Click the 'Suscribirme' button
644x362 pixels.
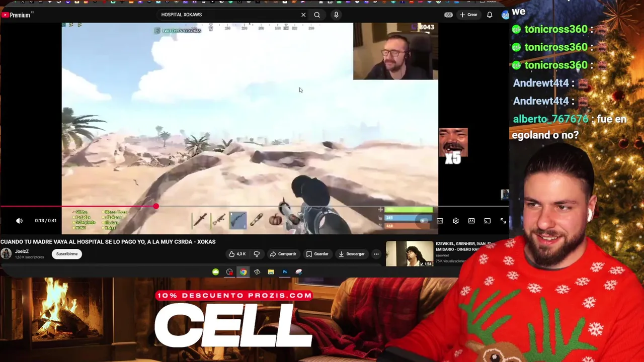coord(67,254)
